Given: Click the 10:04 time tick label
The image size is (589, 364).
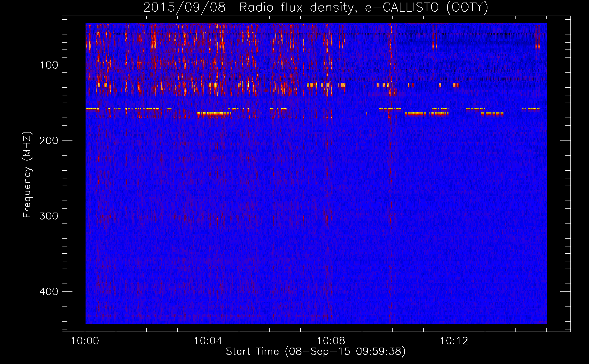Looking at the screenshot, I should coord(208,341).
